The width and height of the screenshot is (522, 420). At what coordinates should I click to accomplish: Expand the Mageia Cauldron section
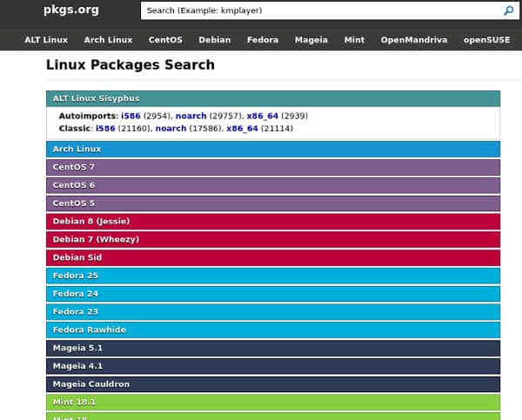coord(273,384)
